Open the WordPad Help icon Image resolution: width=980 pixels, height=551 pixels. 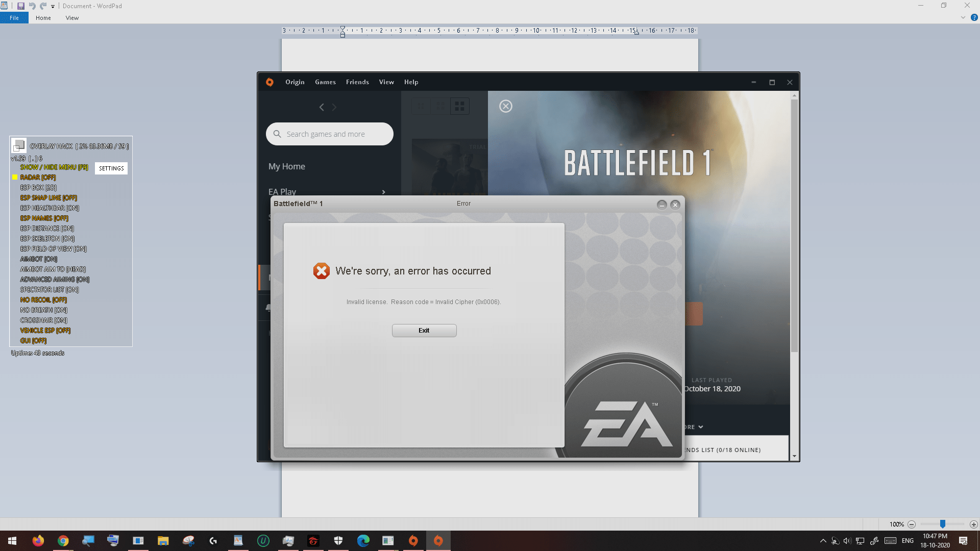pos(974,17)
